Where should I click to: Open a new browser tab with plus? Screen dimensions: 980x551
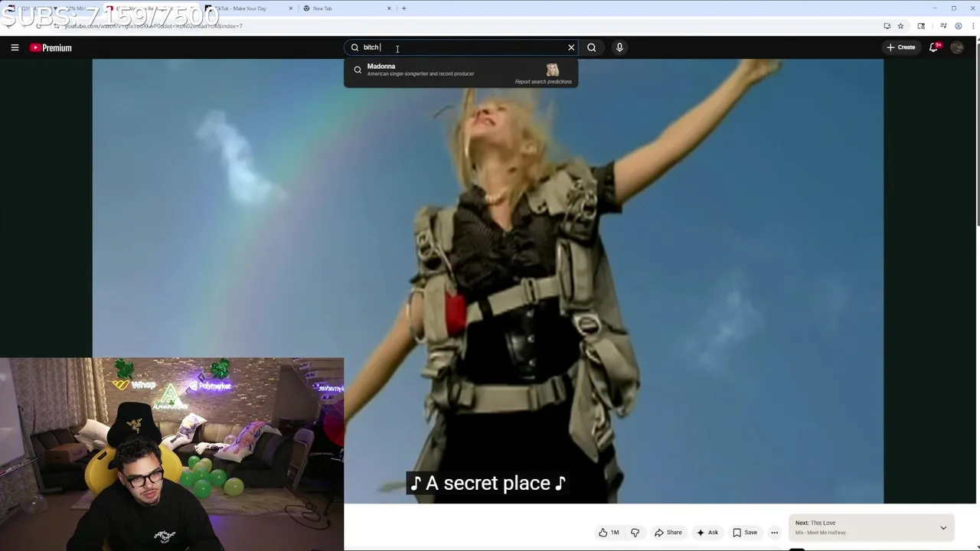(404, 8)
